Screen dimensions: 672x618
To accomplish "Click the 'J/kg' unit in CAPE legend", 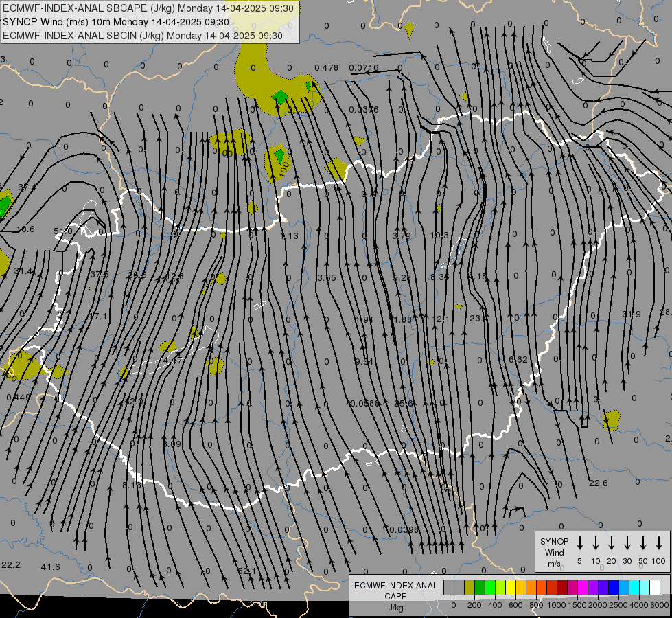I will (395, 608).
